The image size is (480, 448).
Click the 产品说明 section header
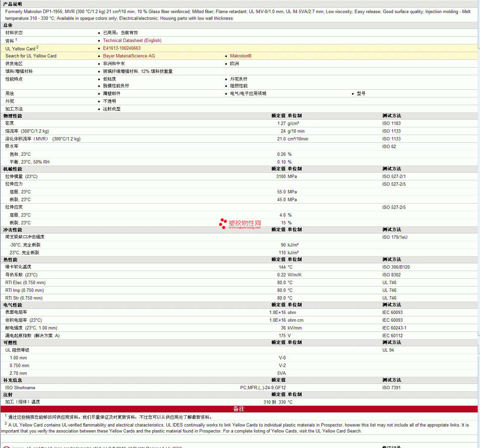(x=12, y=4)
